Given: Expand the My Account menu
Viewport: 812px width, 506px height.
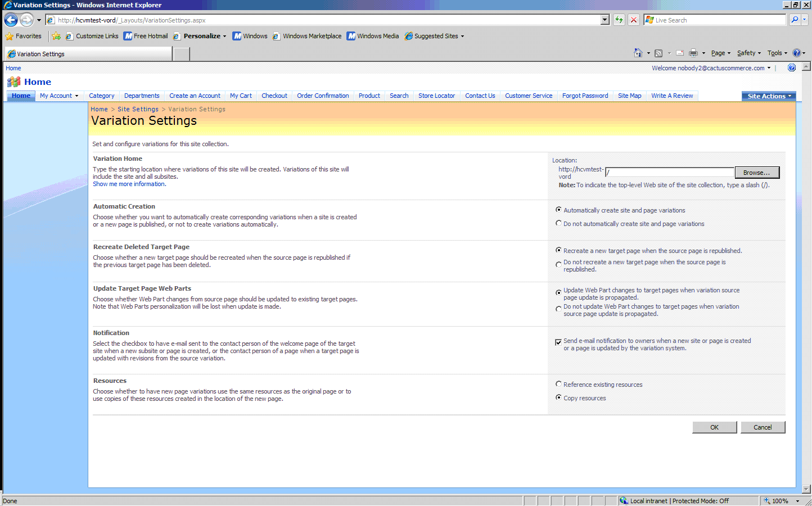Looking at the screenshot, I should pos(59,96).
